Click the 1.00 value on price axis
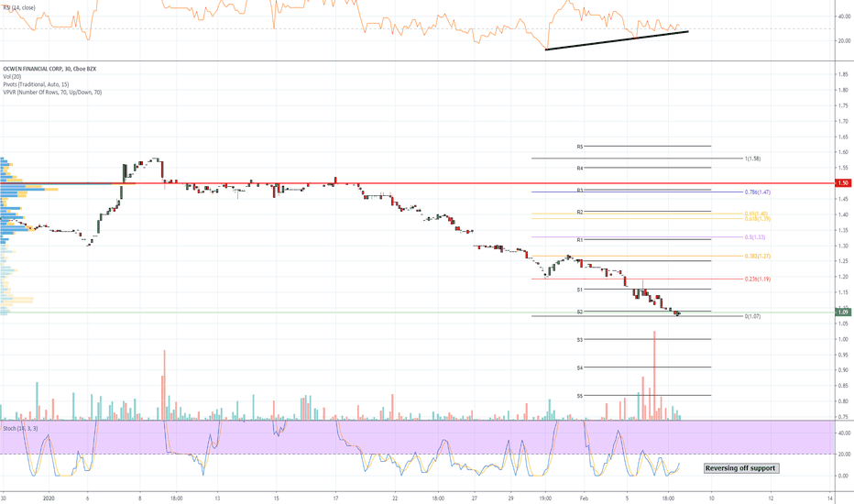The width and height of the screenshot is (854, 504). (843, 339)
